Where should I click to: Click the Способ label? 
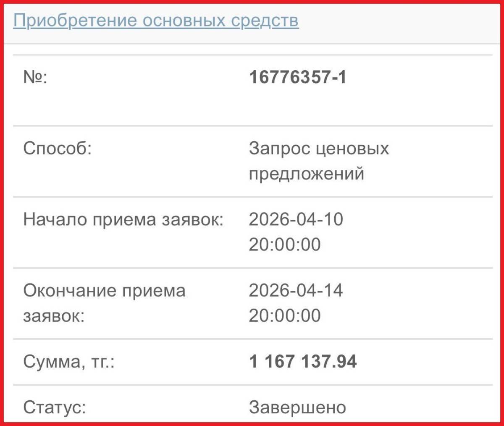[57, 148]
